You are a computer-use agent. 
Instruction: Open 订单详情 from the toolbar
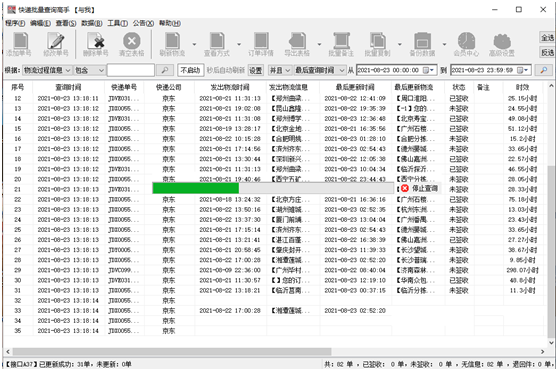(261, 44)
